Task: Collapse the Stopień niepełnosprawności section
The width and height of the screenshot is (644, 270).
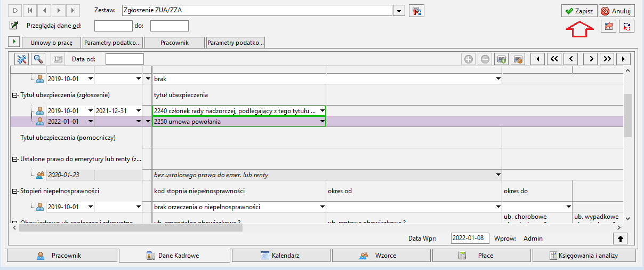Action: click(x=14, y=191)
